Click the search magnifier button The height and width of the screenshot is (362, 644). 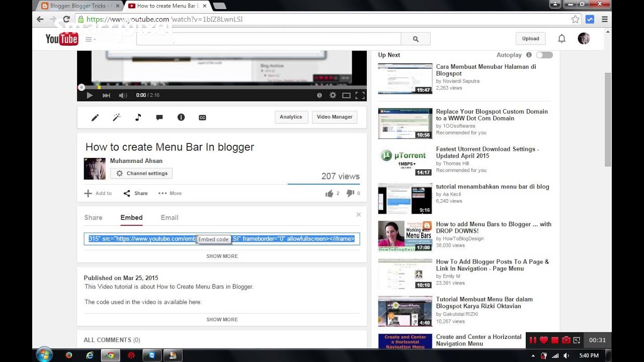pyautogui.click(x=416, y=39)
